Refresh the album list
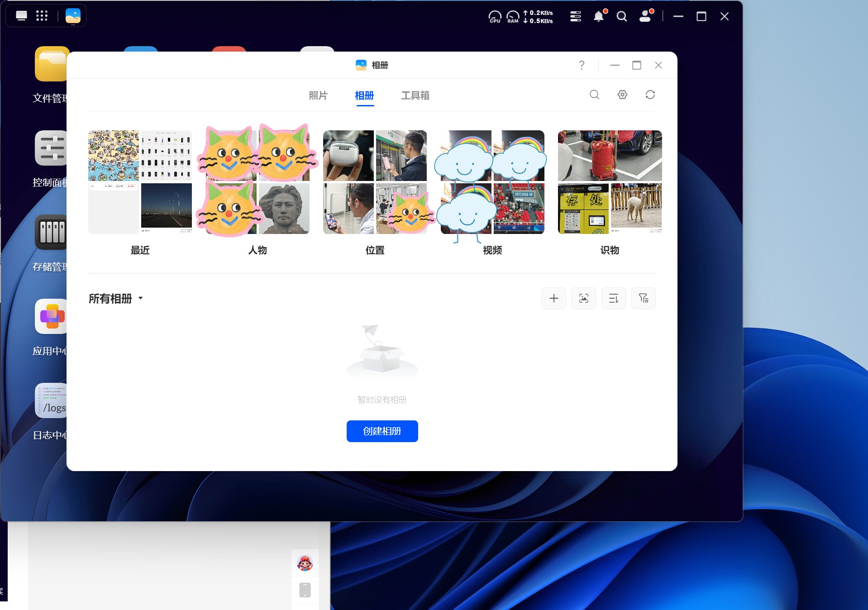The image size is (868, 610). (650, 95)
